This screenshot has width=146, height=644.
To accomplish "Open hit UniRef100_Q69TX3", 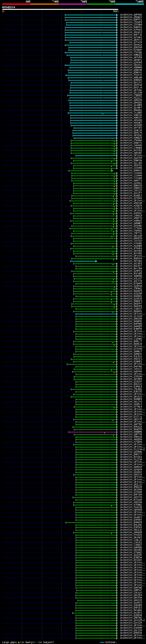I will 131,40.
